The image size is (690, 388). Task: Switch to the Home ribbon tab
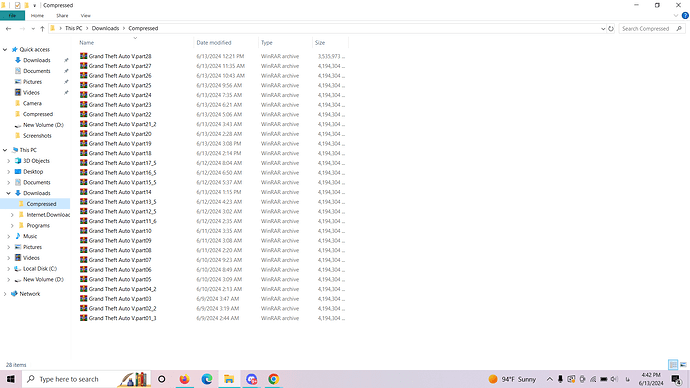point(37,15)
